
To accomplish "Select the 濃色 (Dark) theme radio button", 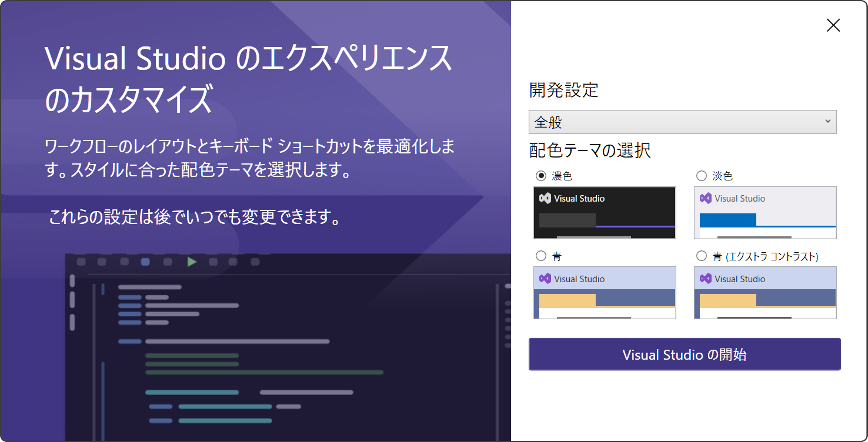I will click(x=541, y=176).
